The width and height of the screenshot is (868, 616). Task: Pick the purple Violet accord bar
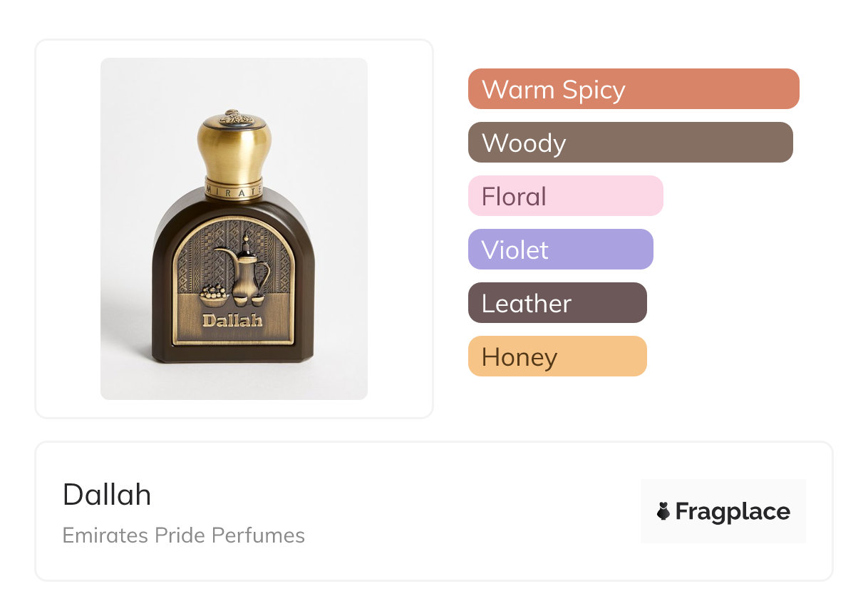pyautogui.click(x=560, y=250)
